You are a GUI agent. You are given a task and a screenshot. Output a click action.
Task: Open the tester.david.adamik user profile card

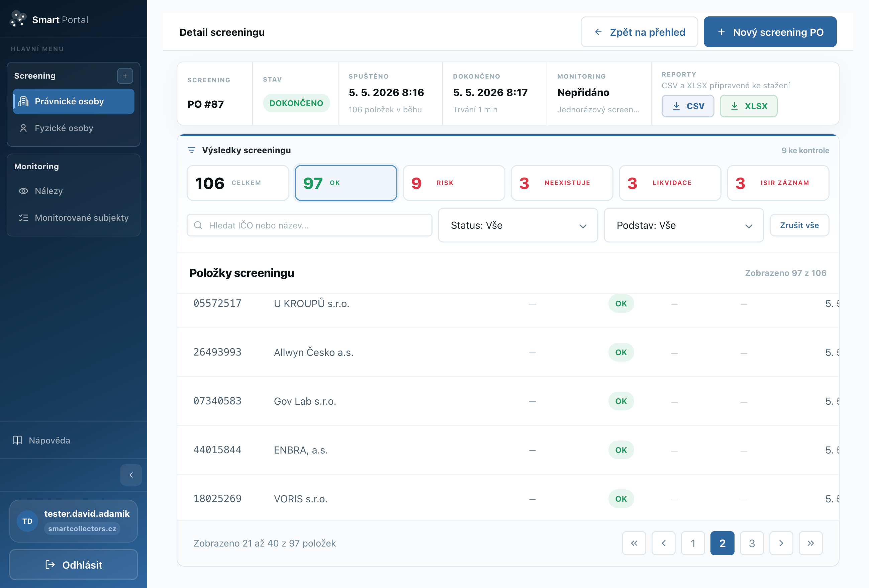coord(73,521)
